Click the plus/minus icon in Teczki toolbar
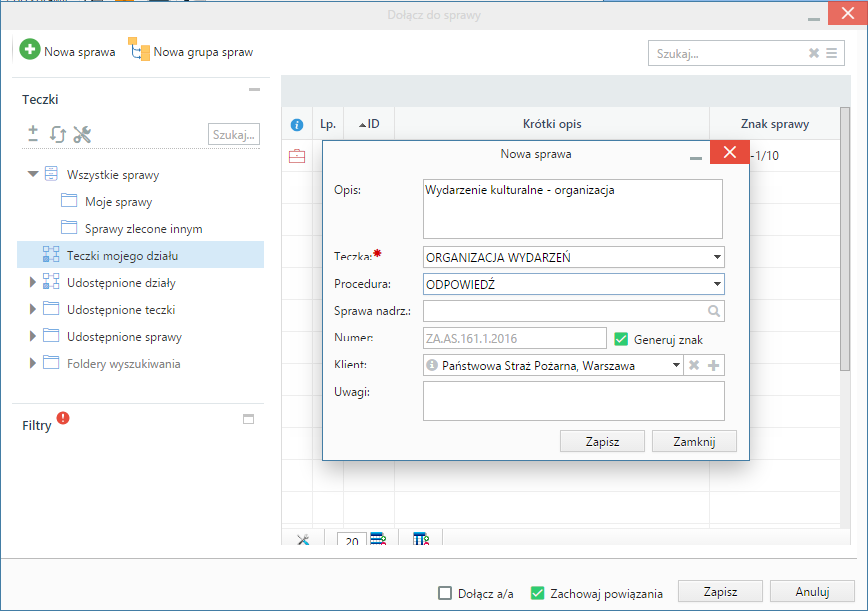Viewport: 868px width, 611px height. (x=33, y=133)
